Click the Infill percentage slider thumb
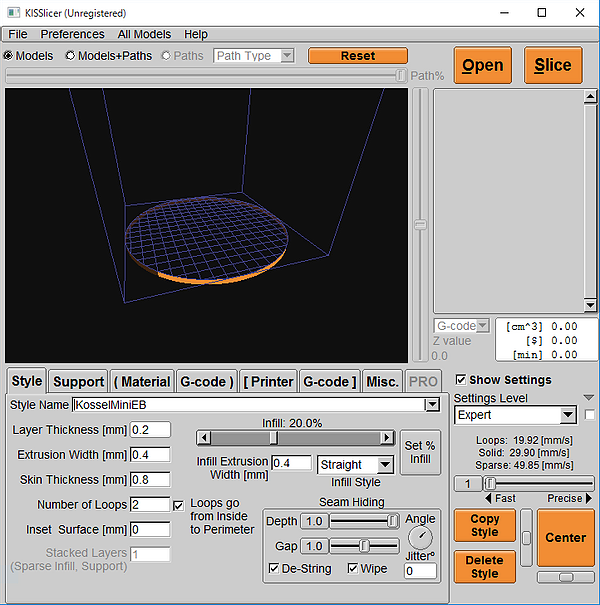The height and width of the screenshot is (605, 600). click(x=273, y=438)
